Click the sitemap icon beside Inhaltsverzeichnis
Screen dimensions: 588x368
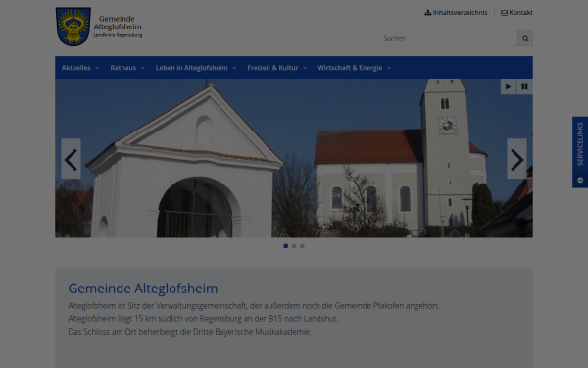pyautogui.click(x=428, y=13)
